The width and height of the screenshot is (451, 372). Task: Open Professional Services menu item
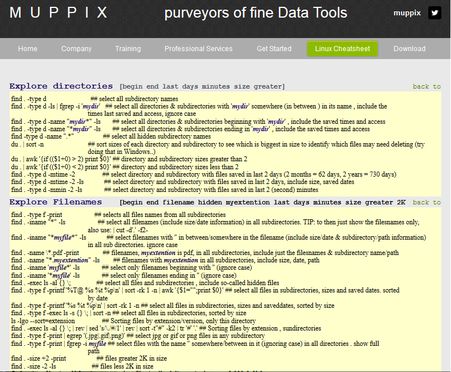pyautogui.click(x=198, y=49)
